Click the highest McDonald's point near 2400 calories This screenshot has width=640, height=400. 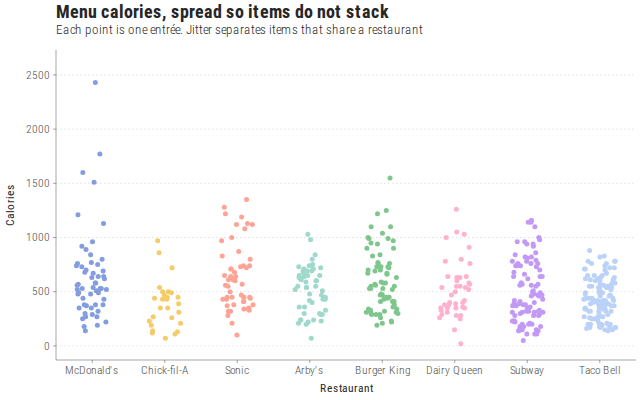95,82
